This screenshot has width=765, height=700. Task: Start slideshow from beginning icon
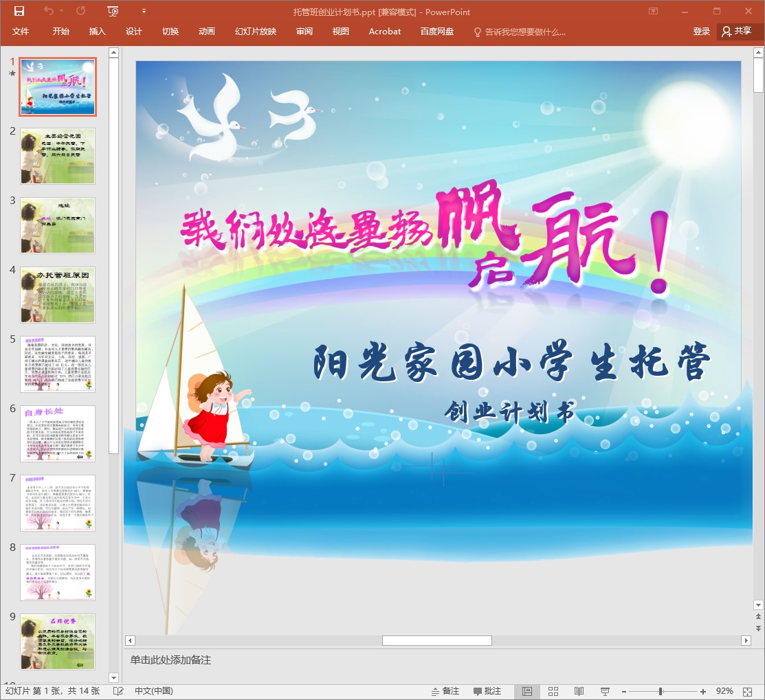113,11
